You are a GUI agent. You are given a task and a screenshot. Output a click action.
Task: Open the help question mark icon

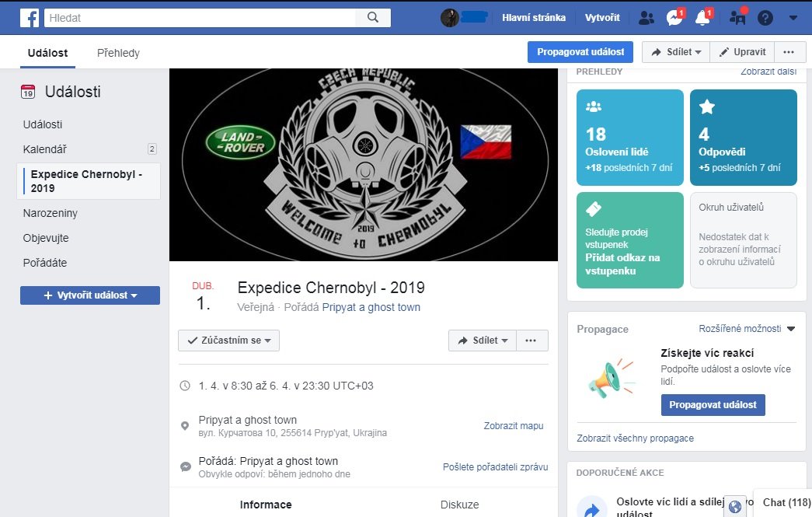765,18
